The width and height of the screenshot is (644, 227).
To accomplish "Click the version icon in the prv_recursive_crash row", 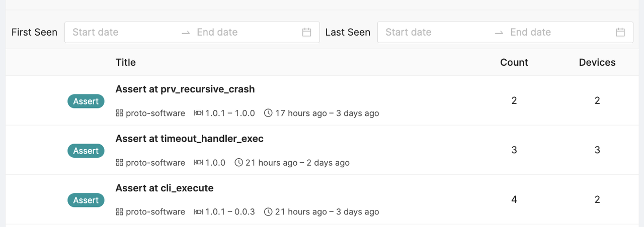I will 198,113.
